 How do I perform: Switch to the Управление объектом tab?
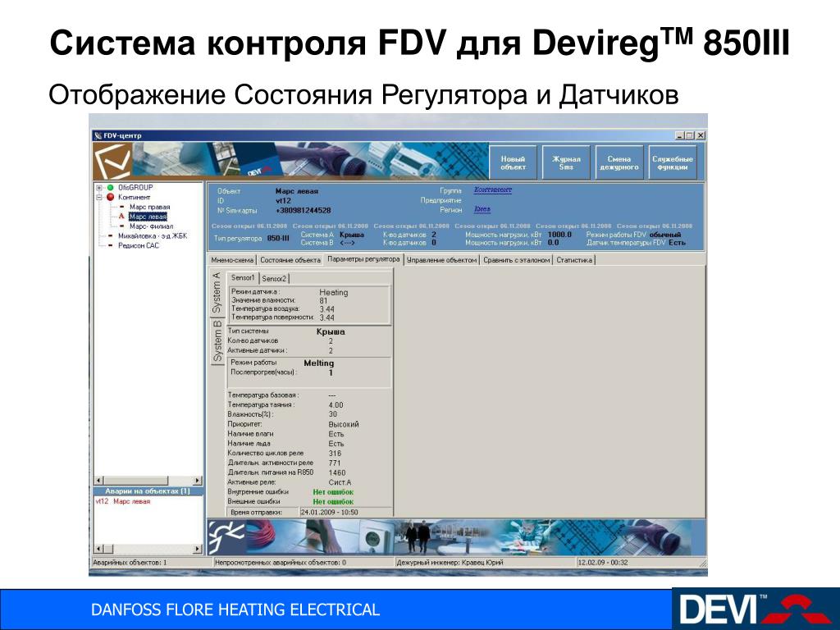pyautogui.click(x=441, y=260)
